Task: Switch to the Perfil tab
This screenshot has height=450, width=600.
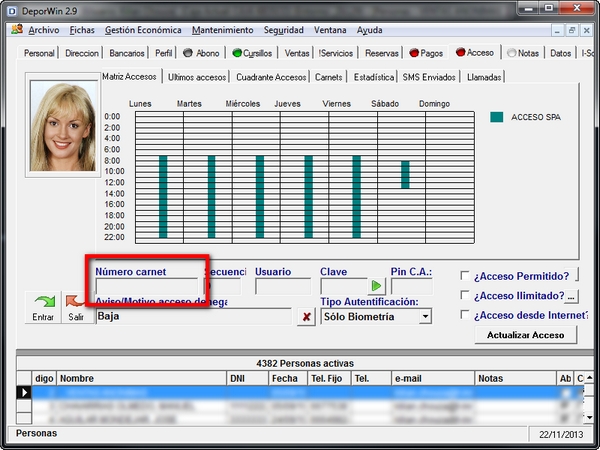Action: (x=163, y=53)
